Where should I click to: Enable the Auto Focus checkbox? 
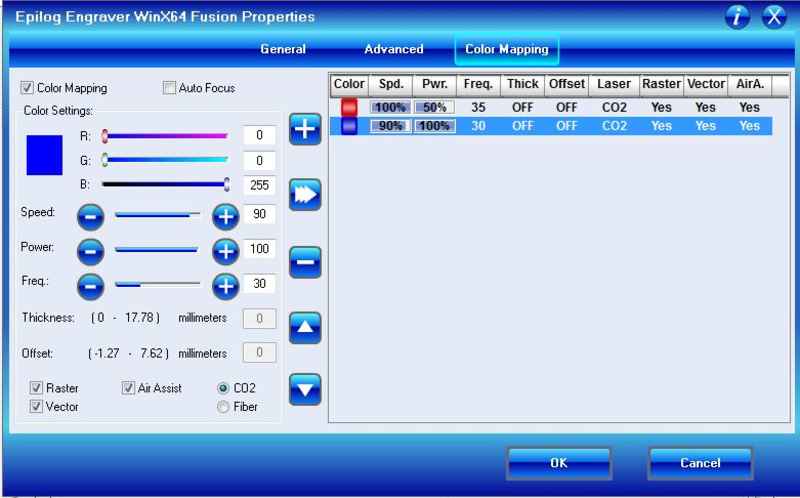click(x=169, y=88)
